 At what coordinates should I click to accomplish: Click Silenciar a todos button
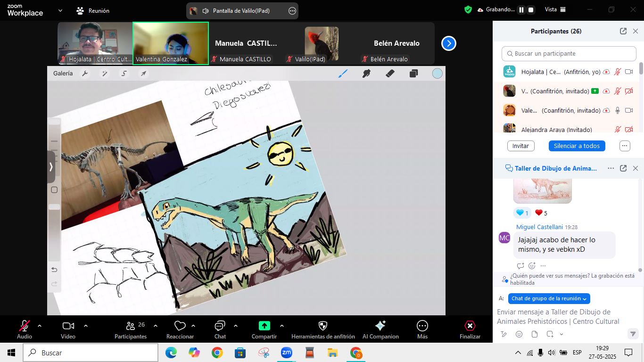(x=577, y=146)
